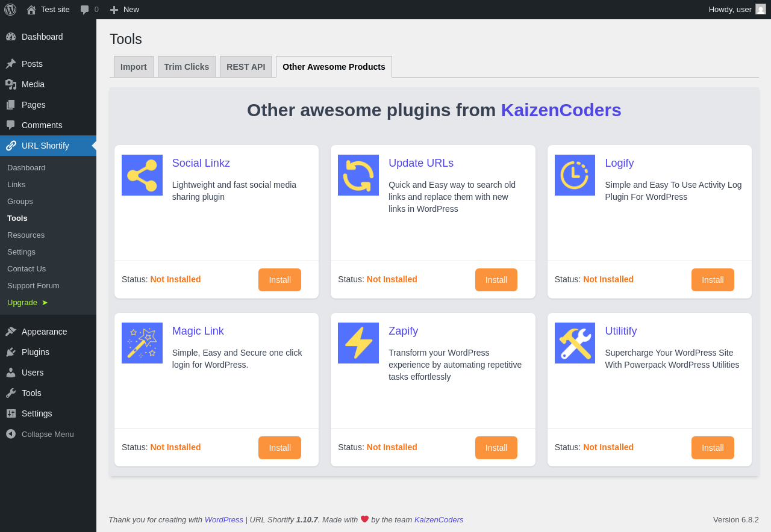Click the Comments speech bubble sidebar icon
This screenshot has width=771, height=532.
(11, 125)
